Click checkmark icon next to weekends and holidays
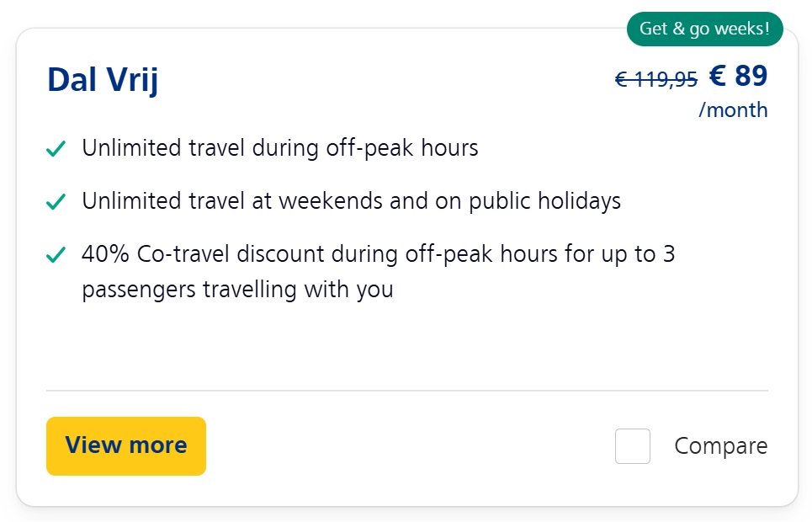812x522 pixels. [x=56, y=202]
